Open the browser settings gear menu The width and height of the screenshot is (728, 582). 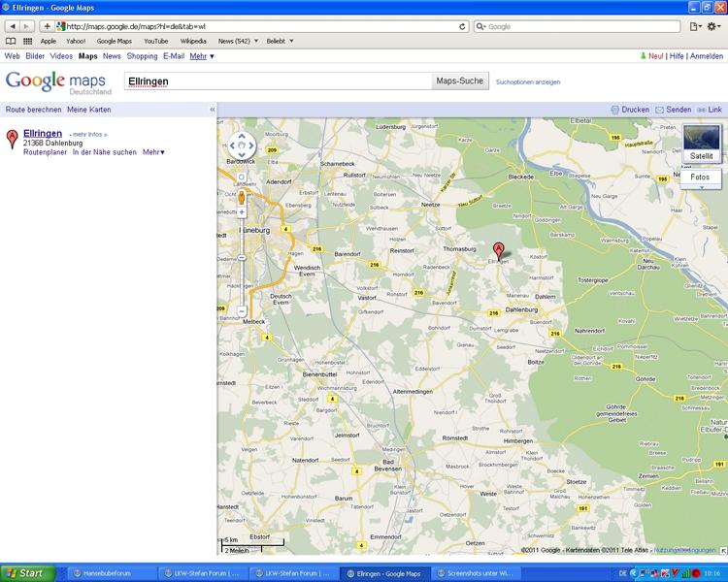coord(713,26)
